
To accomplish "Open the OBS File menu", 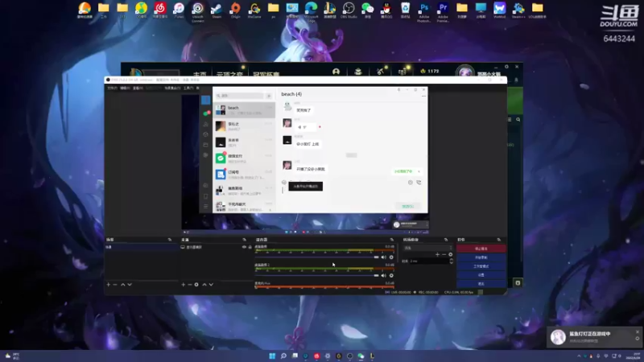I will tap(112, 88).
